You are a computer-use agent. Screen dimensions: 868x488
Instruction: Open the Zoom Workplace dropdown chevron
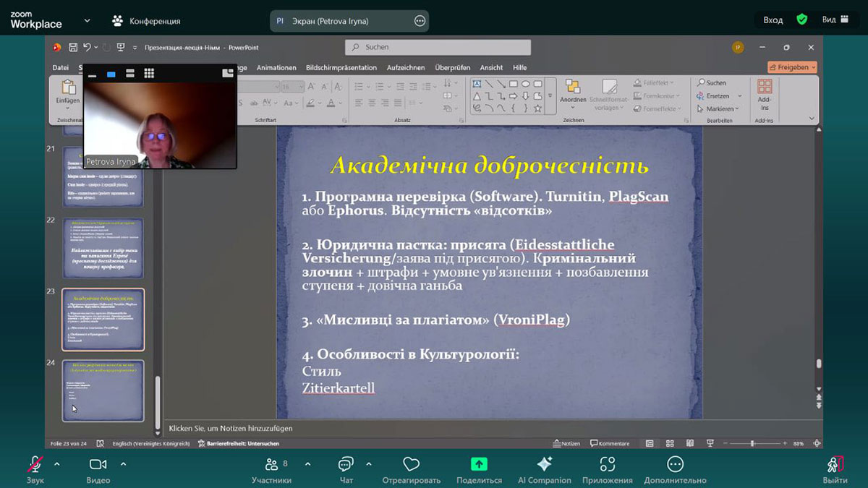[x=88, y=20]
